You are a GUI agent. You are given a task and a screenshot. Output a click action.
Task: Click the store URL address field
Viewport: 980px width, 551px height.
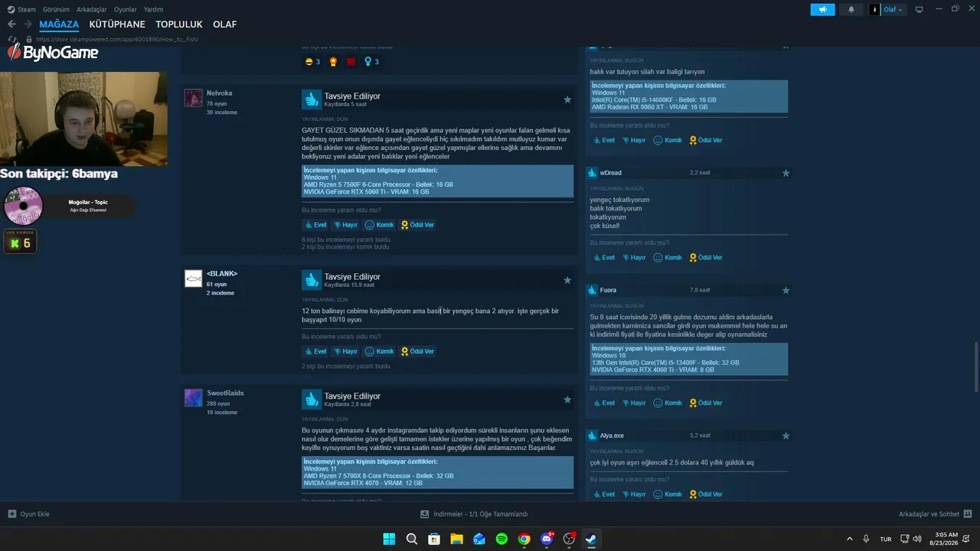[116, 39]
